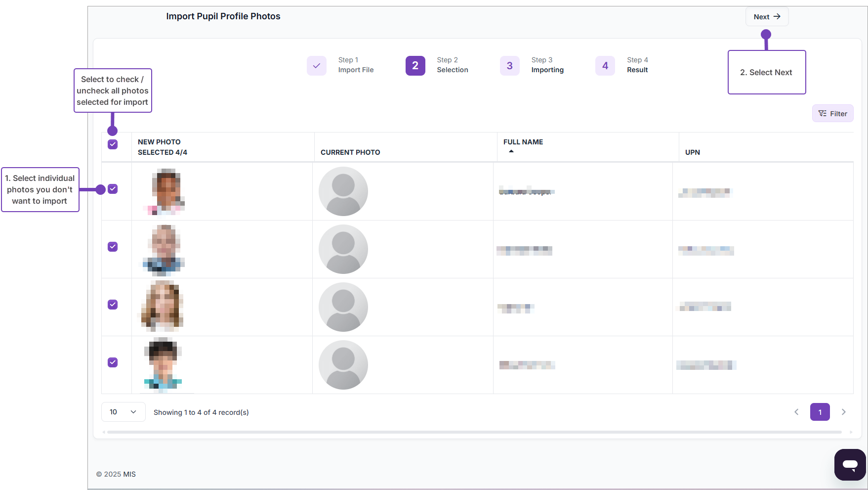This screenshot has height=490, width=868.
Task: Select page 1 in pagination
Action: pyautogui.click(x=820, y=412)
